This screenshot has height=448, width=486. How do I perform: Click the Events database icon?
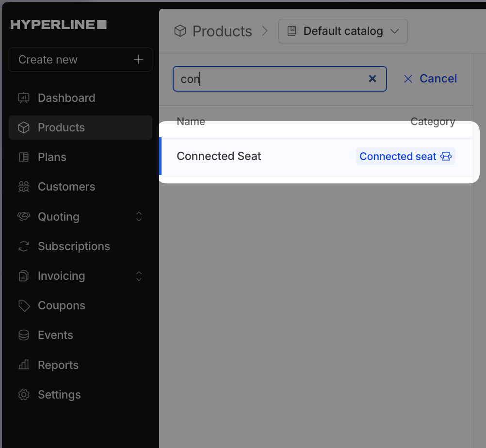(x=24, y=335)
